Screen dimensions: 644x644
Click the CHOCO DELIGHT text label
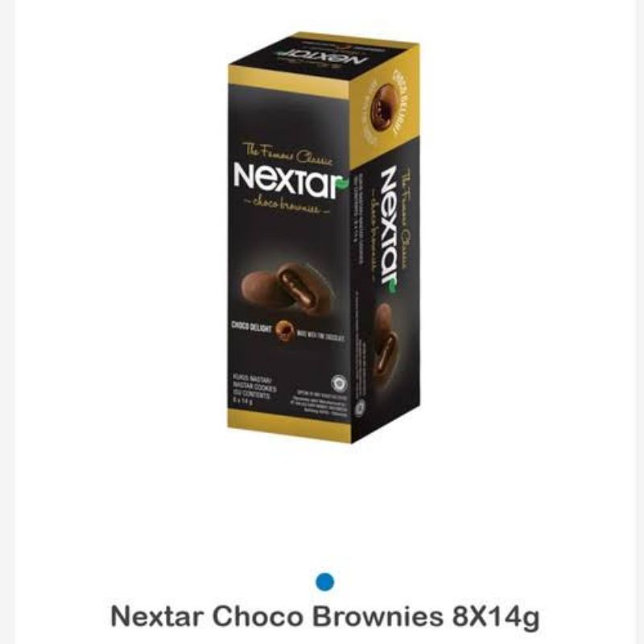[251, 328]
